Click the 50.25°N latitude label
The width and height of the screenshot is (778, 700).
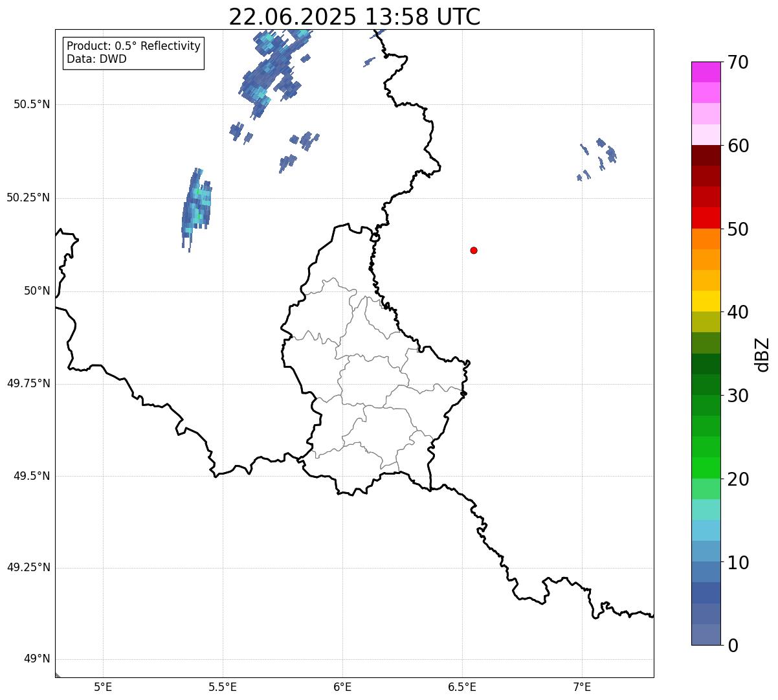pyautogui.click(x=28, y=198)
